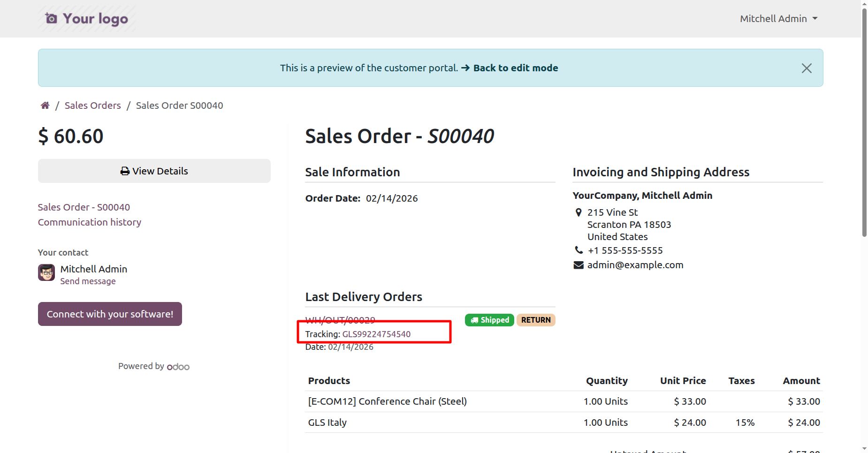Click the envelope icon beside the email
Screen dimensions: 868x453
[579, 265]
